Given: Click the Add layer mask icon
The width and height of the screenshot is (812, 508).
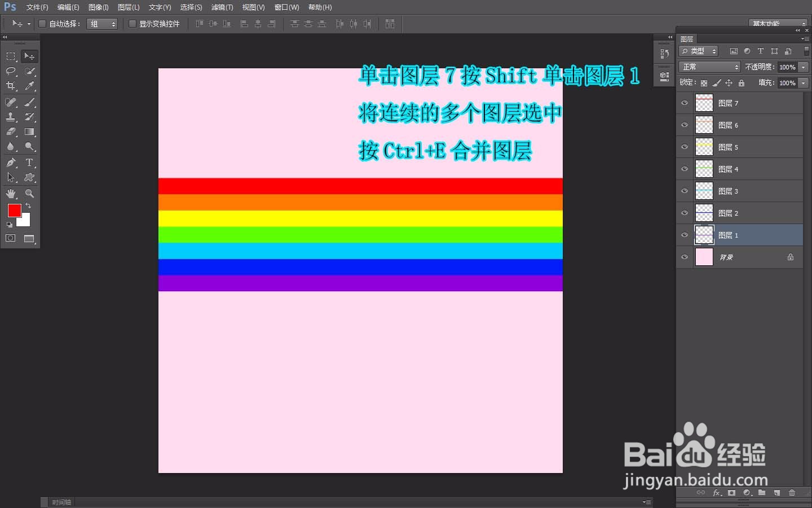Looking at the screenshot, I should click(731, 492).
